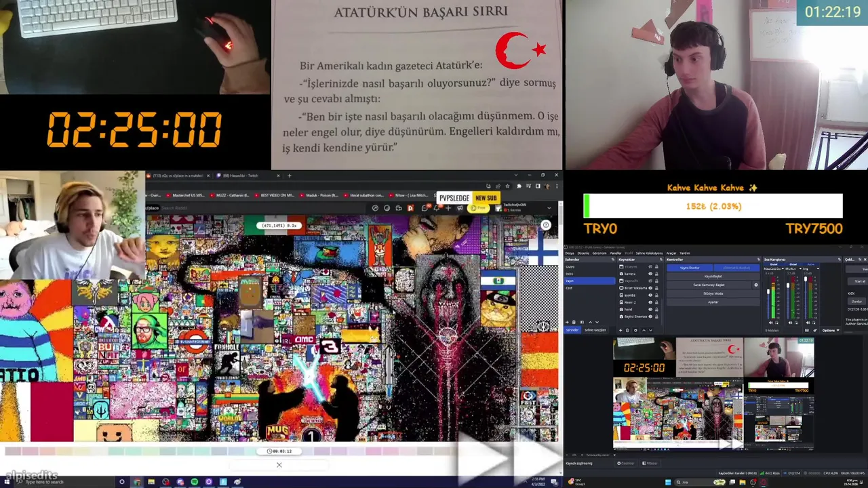Screen dimensions: 868x488
Task: Open Düzenle menu in OBS
Action: click(583, 253)
